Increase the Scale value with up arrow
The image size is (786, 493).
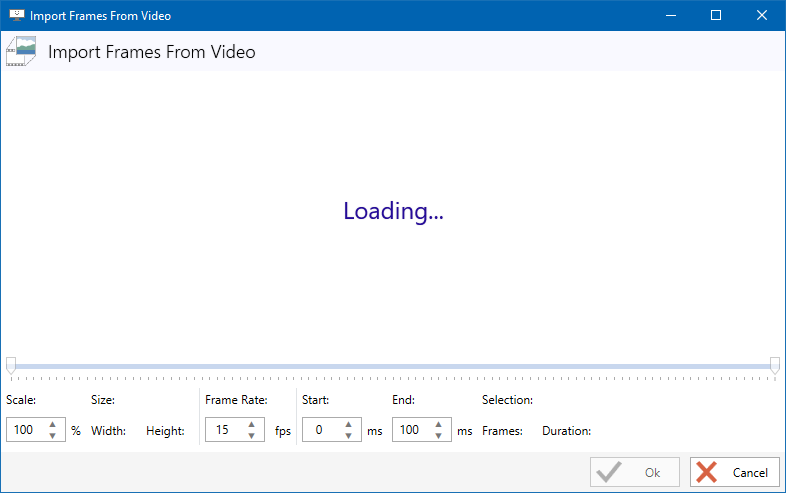coord(53,425)
